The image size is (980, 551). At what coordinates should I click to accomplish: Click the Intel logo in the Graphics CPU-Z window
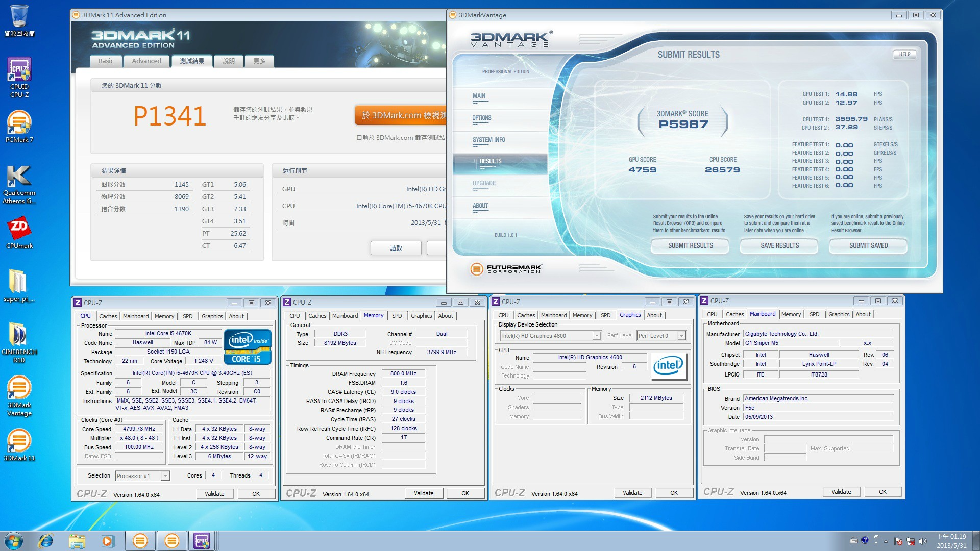pos(669,366)
